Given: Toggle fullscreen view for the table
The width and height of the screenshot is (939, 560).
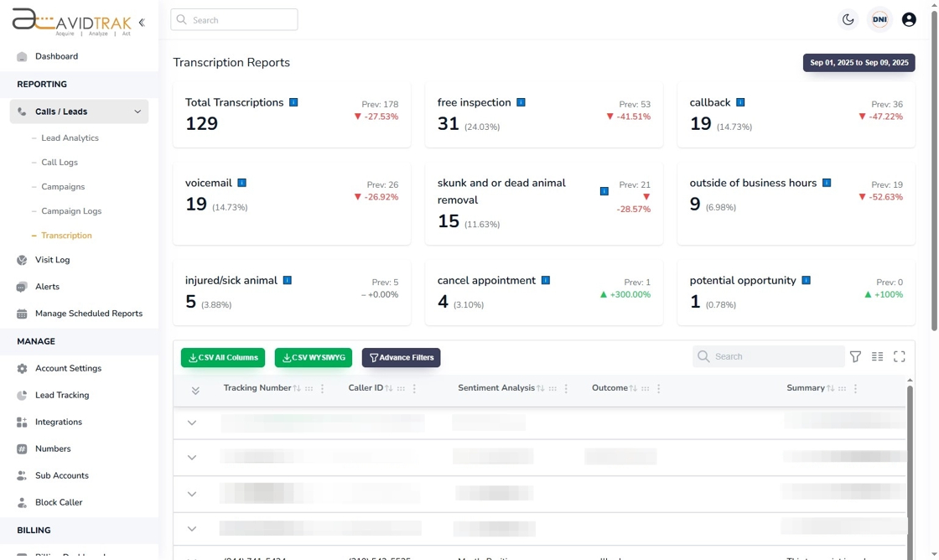Looking at the screenshot, I should click(899, 356).
